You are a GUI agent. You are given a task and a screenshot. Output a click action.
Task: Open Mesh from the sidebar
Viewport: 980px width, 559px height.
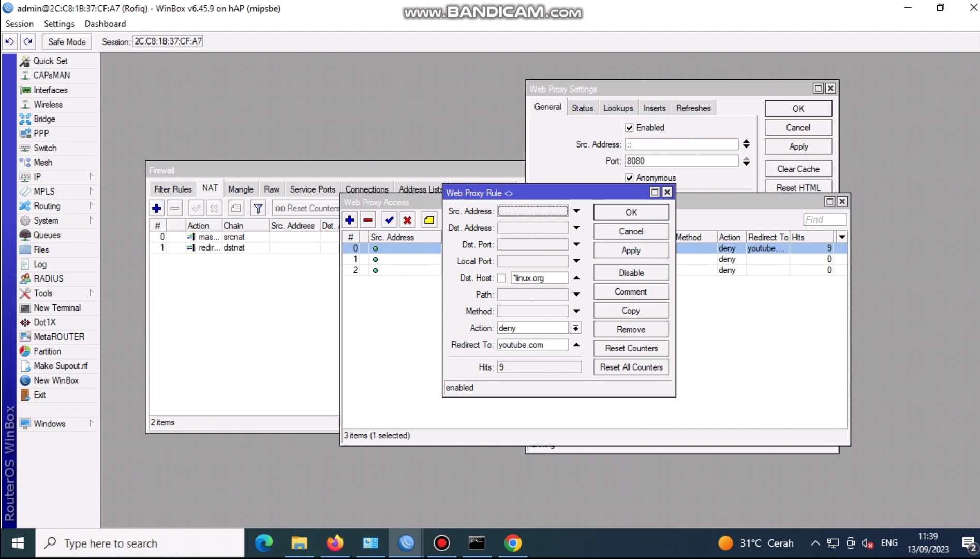point(42,162)
